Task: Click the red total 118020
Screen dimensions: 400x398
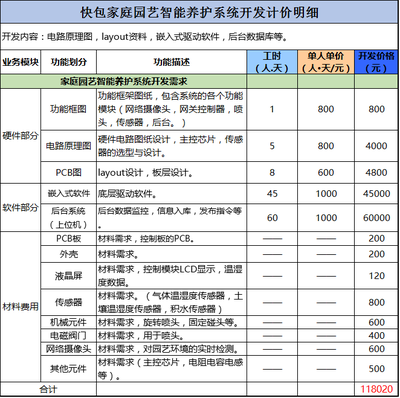Action: click(377, 389)
